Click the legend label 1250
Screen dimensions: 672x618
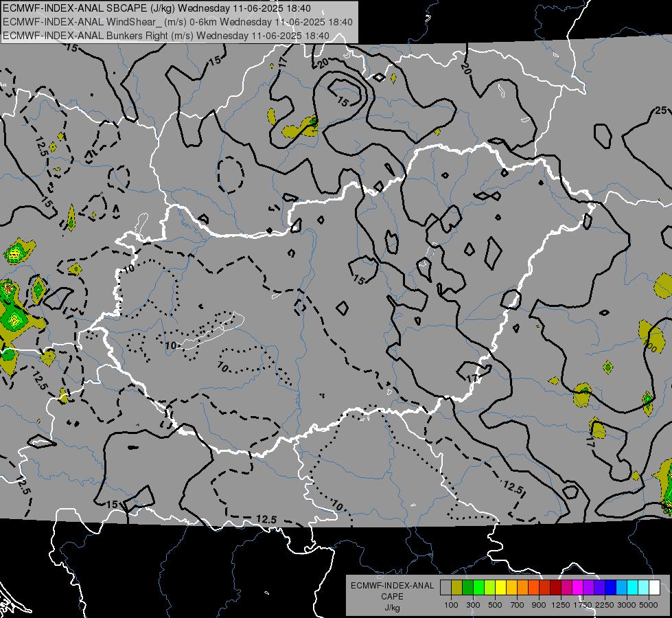pyautogui.click(x=561, y=605)
